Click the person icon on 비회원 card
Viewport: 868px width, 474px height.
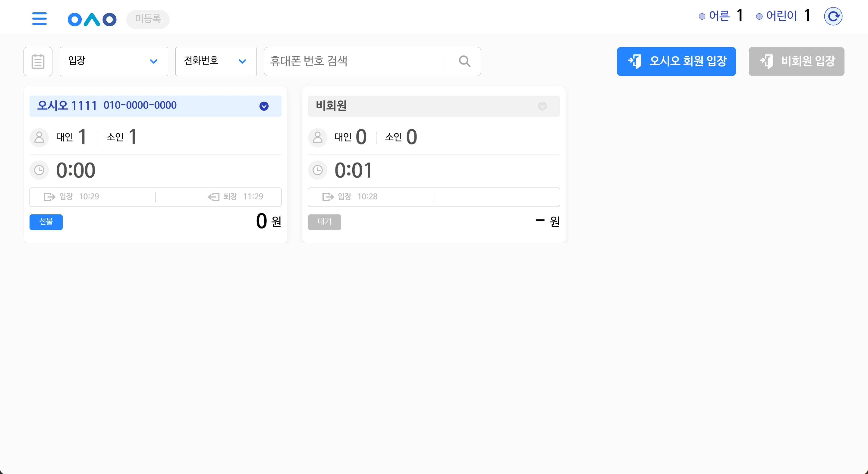coord(317,137)
